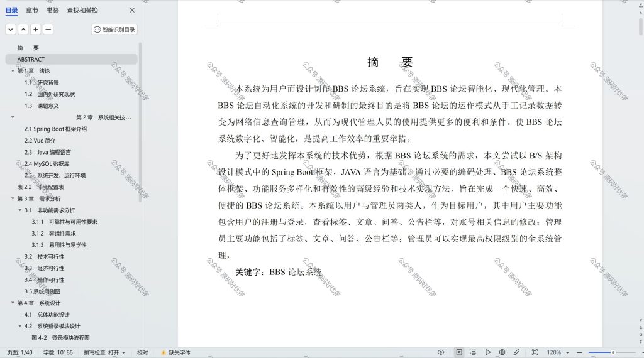Screen dimensions: 644x358
Task: Collapse the 第4章 系统设计 node
Action: pos(13,303)
